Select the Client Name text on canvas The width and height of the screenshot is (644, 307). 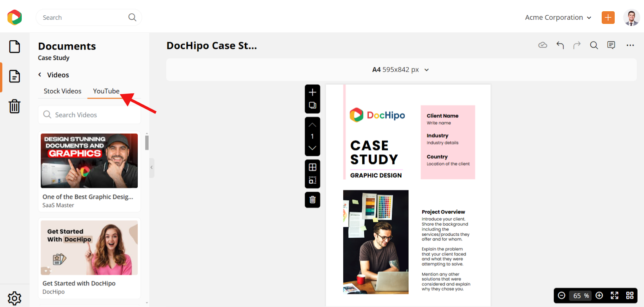point(442,116)
